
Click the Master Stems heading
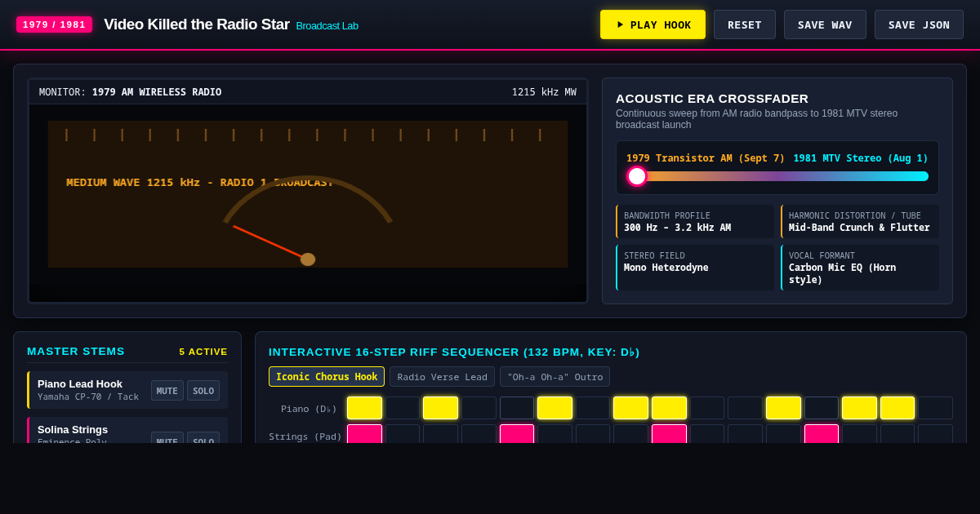pyautogui.click(x=76, y=352)
